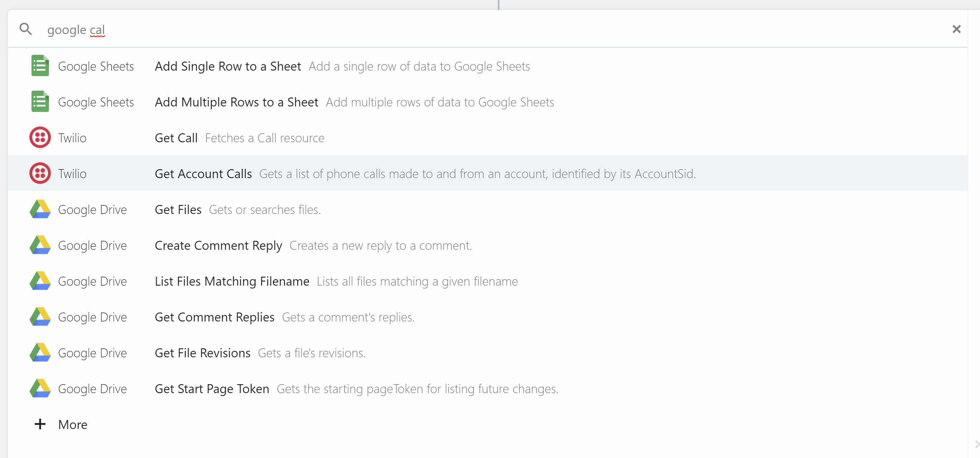Screen dimensions: 980x458
Task: Click description "Gets a comment's replies."
Action: (349, 317)
